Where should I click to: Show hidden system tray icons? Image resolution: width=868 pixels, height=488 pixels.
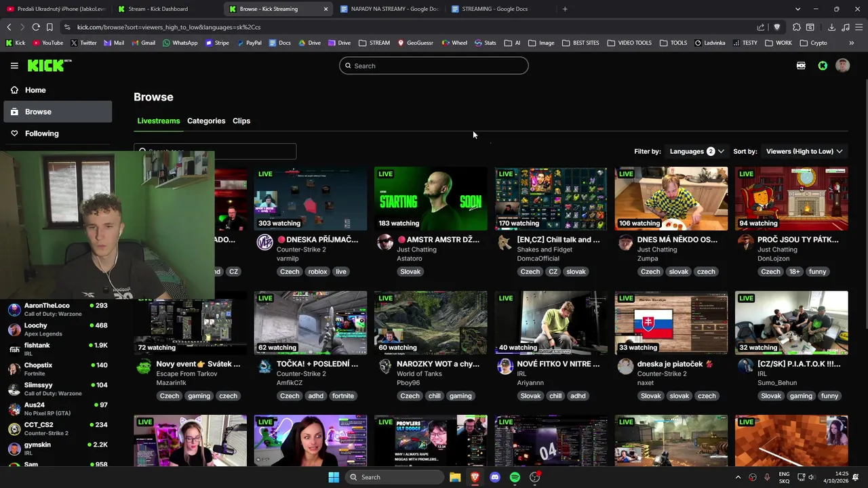pos(738,477)
